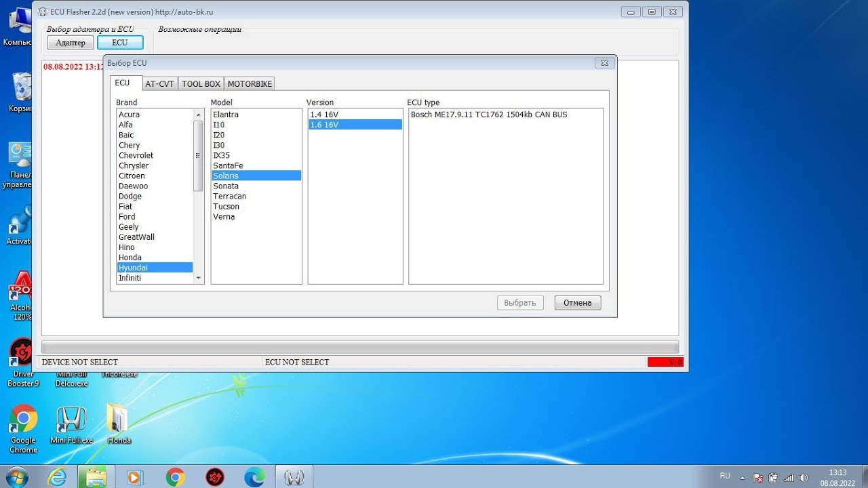Select Honda in the Brand list
868x488 pixels.
155,258
